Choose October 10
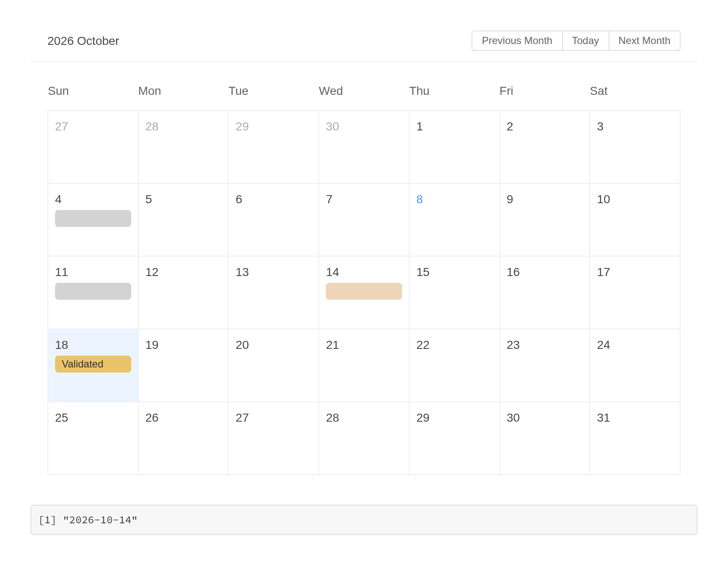The height and width of the screenshot is (569, 728). tap(635, 220)
